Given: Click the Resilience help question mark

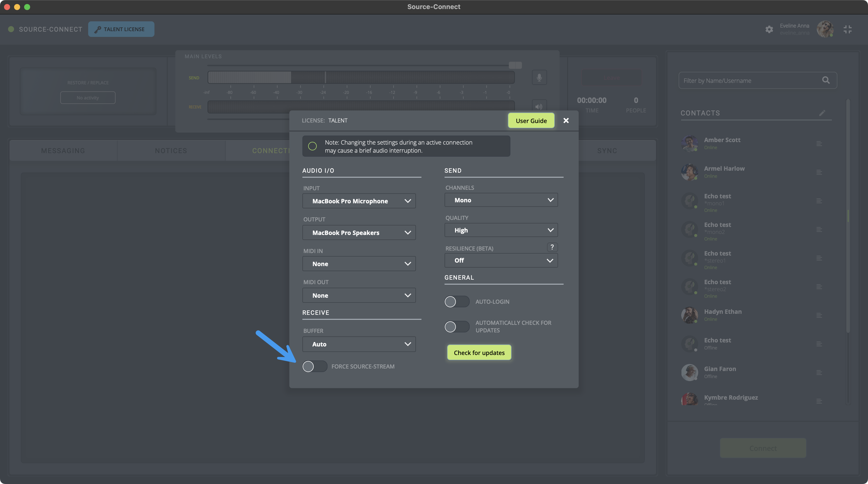Looking at the screenshot, I should 552,247.
